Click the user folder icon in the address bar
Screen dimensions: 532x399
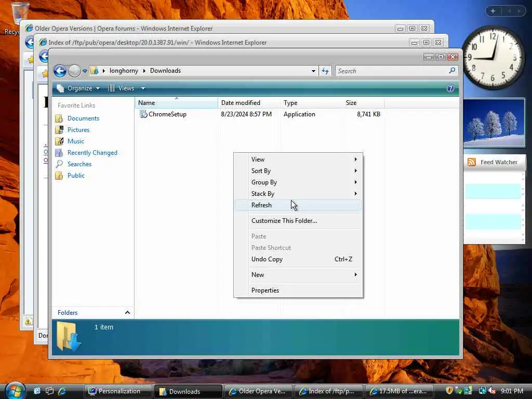tap(95, 71)
